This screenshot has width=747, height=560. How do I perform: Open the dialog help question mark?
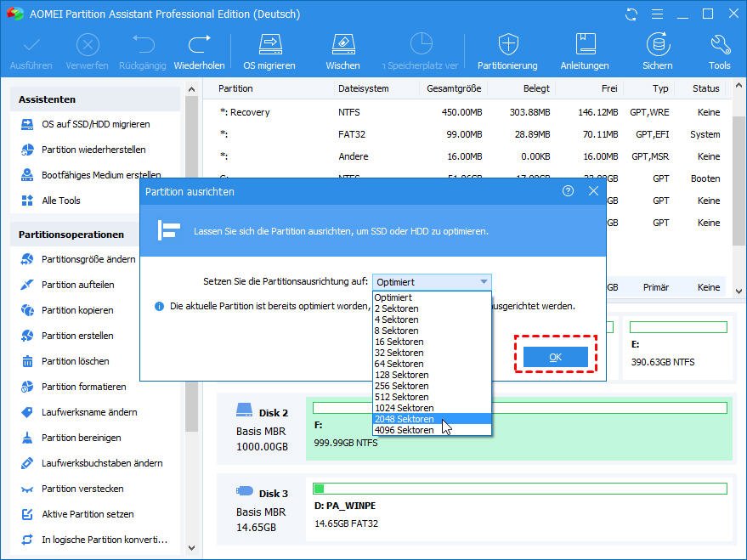[x=568, y=191]
